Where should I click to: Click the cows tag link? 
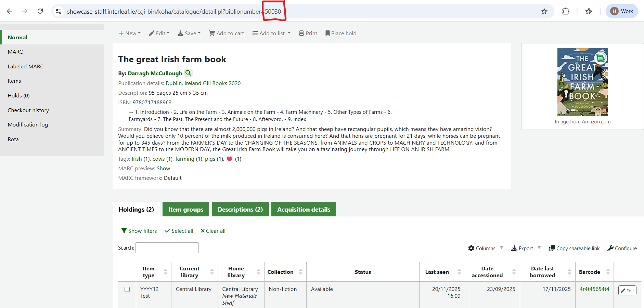point(158,159)
